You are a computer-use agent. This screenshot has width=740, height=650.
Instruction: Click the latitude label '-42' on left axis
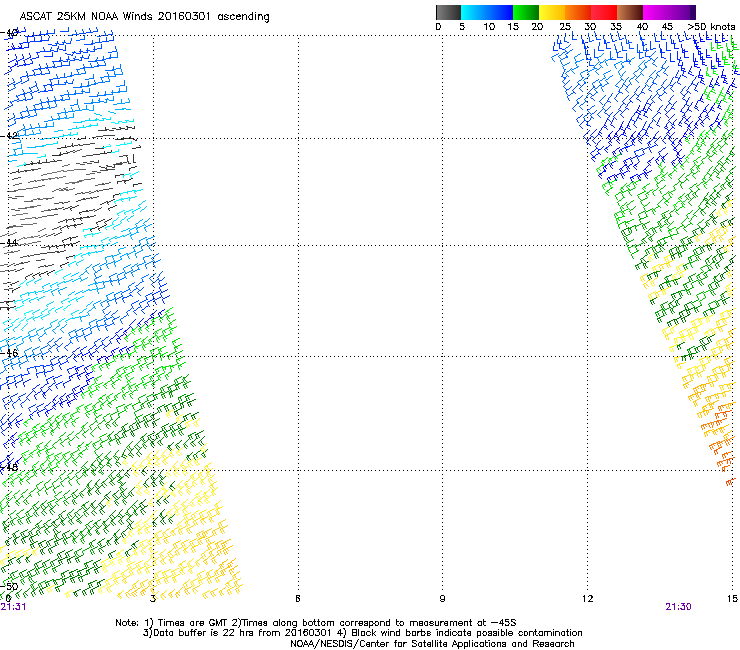pos(9,136)
